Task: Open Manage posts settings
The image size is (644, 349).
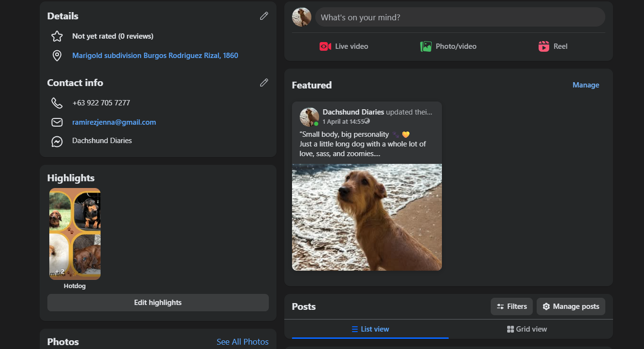Action: (x=571, y=306)
